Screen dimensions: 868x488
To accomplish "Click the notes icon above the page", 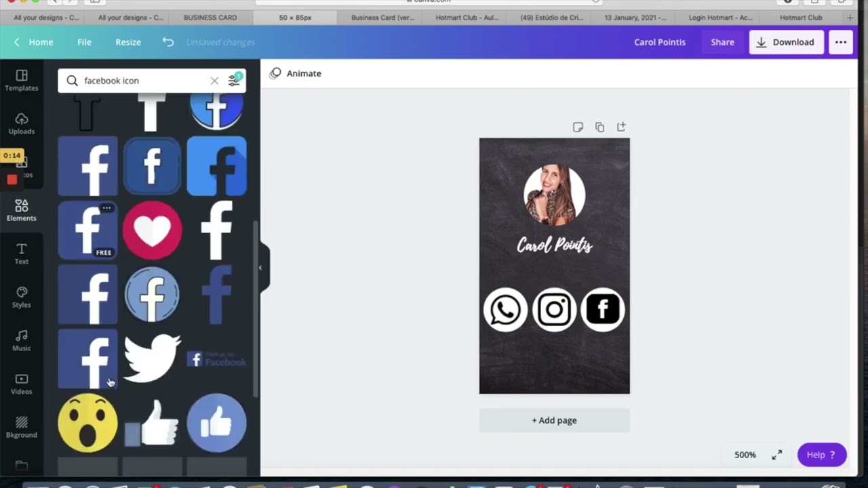I will (x=578, y=127).
